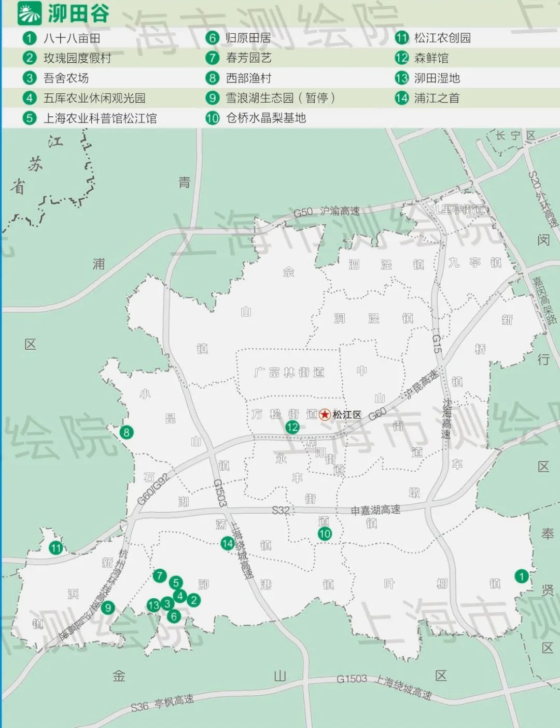Click the 松江区 label beside the star
Viewport: 560px width, 728px height.
(x=347, y=415)
